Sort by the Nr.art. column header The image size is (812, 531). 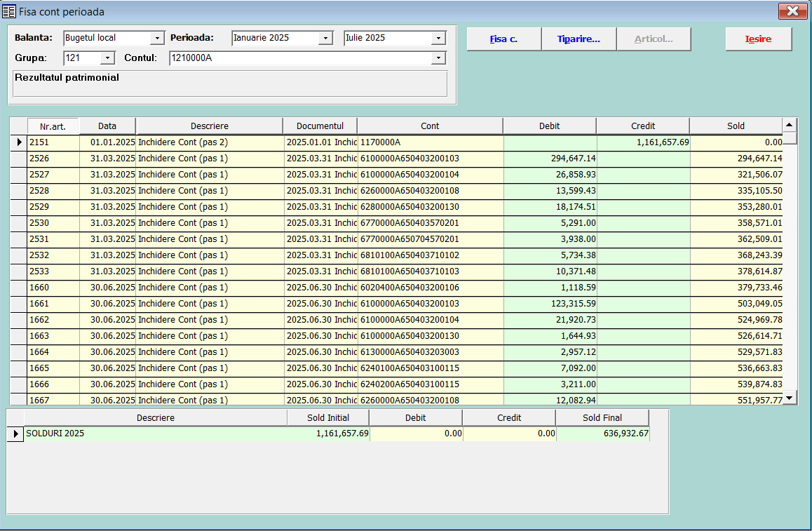click(x=53, y=126)
